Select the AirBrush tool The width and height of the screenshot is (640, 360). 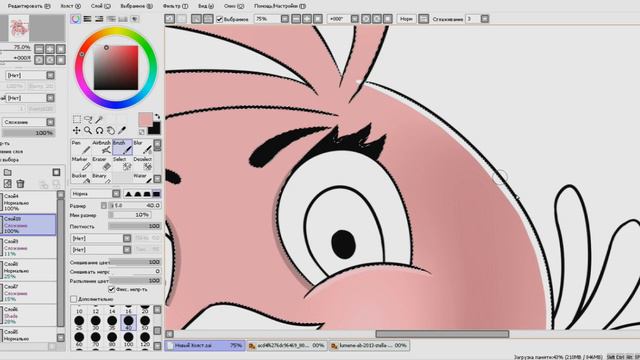[x=102, y=147]
